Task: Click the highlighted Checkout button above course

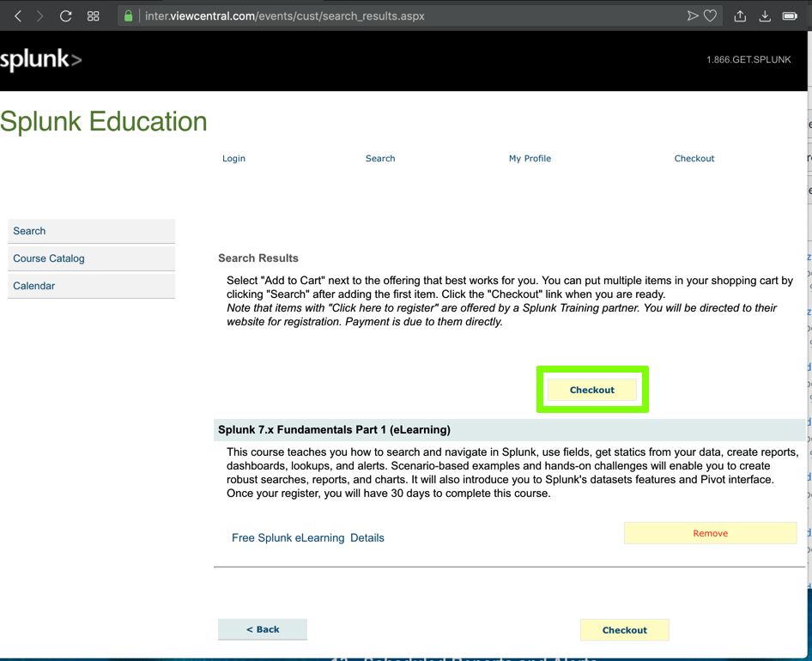Action: click(592, 390)
